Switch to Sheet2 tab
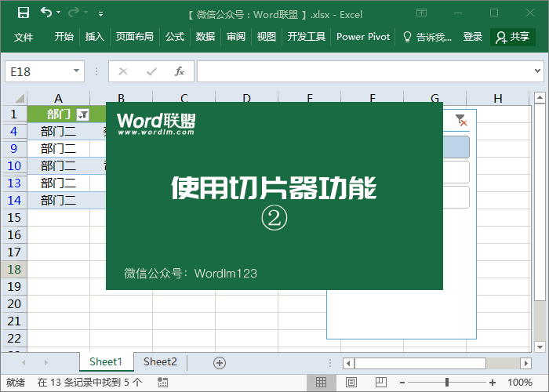This screenshot has height=392, width=549. click(x=160, y=362)
